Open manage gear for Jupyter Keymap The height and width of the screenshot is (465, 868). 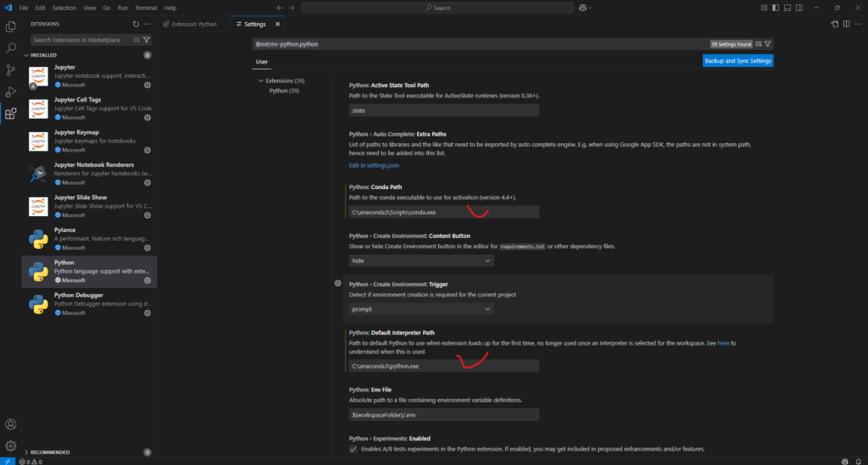[x=147, y=151]
